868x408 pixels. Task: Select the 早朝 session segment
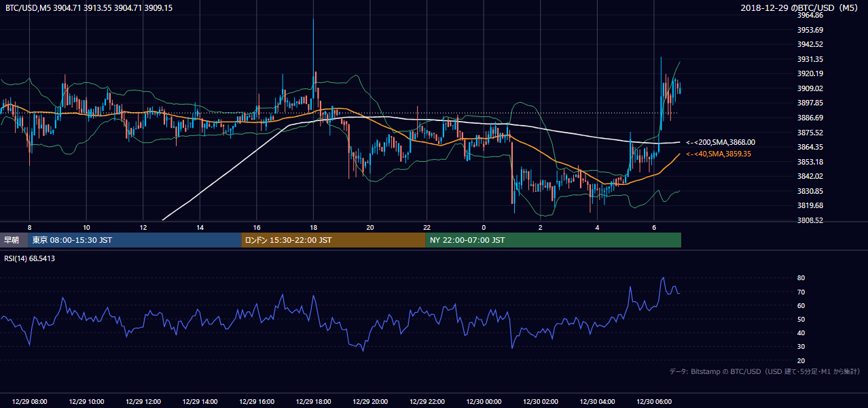click(x=14, y=240)
